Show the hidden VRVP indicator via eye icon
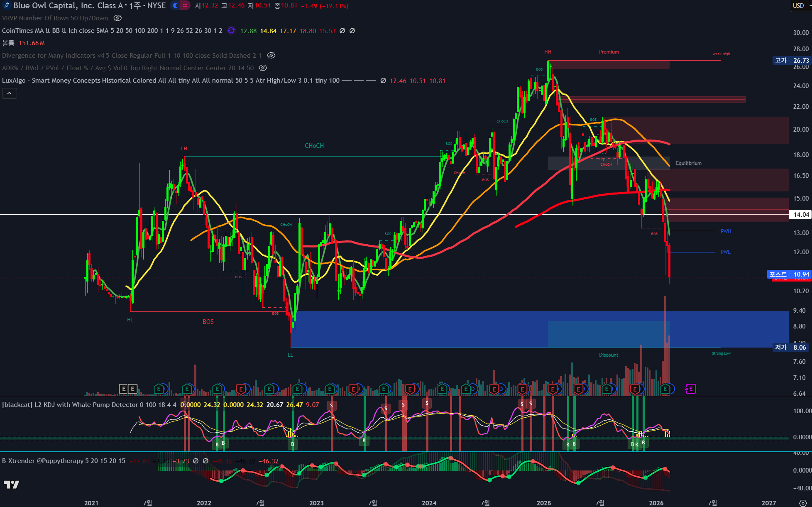The width and height of the screenshot is (812, 507). tap(117, 18)
